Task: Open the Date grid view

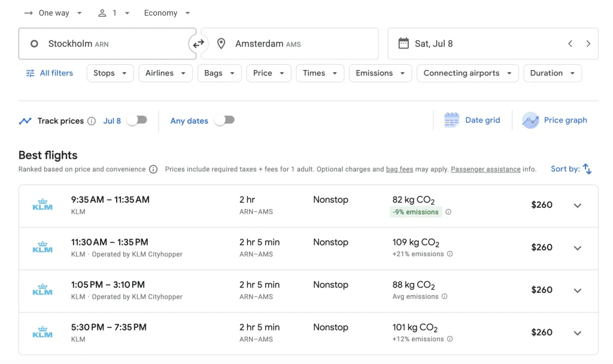Action: [x=472, y=120]
